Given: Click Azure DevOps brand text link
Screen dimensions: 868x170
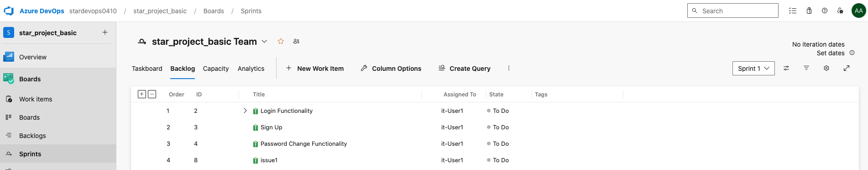Looking at the screenshot, I should click(x=42, y=11).
